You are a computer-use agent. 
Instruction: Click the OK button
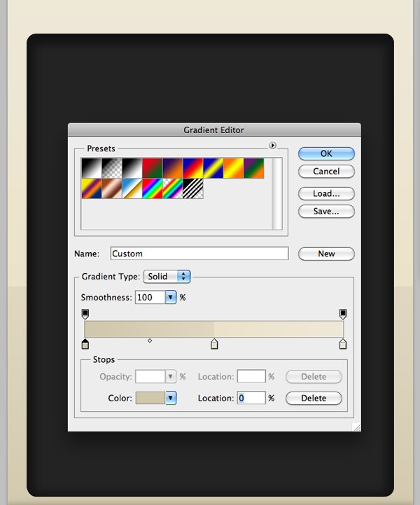tap(326, 153)
